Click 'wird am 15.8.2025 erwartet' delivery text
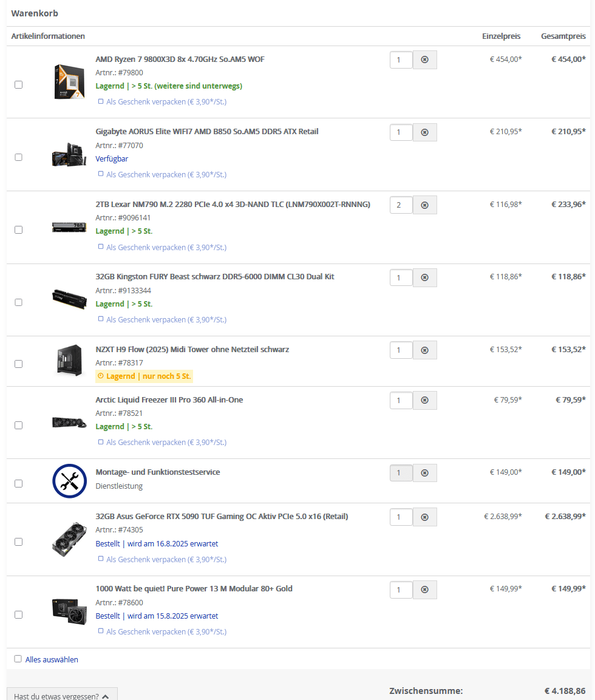 173,616
